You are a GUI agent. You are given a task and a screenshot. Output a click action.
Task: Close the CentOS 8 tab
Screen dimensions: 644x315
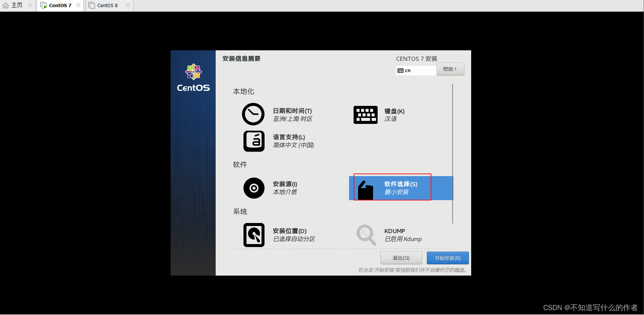[x=128, y=5]
